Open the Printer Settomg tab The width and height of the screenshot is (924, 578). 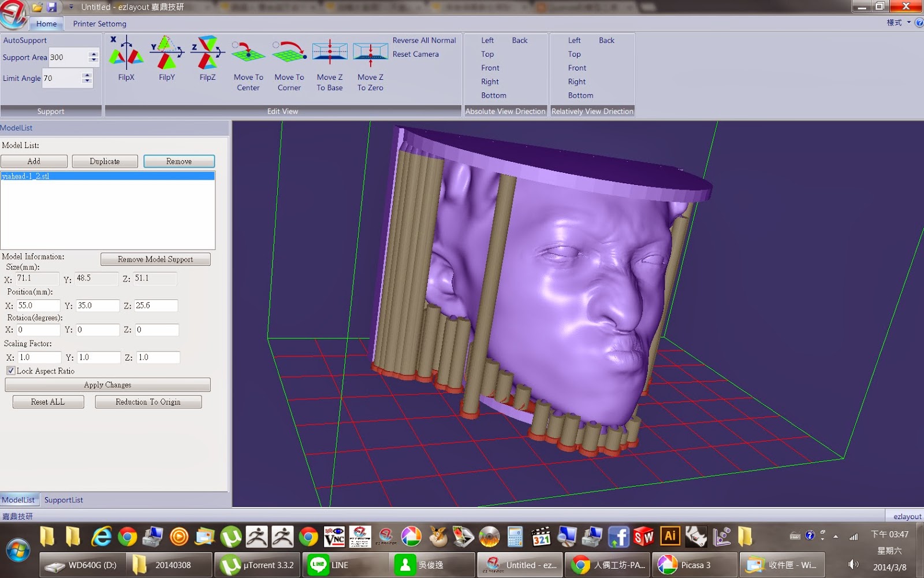99,24
